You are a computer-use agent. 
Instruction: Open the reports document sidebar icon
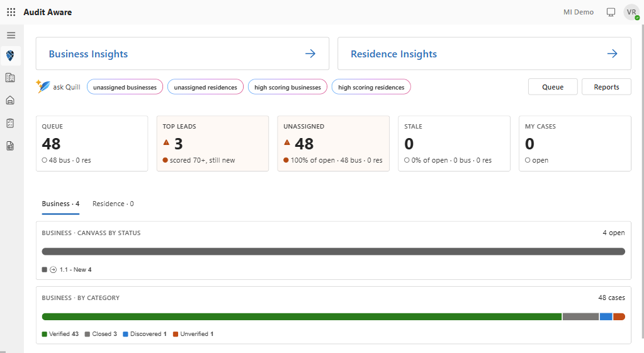10,146
